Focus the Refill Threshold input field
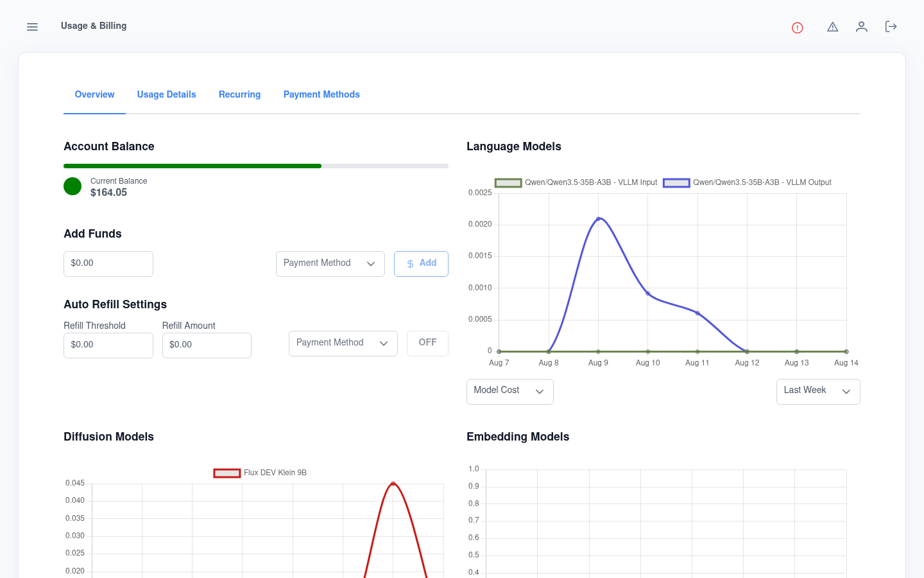The width and height of the screenshot is (924, 578). point(108,346)
